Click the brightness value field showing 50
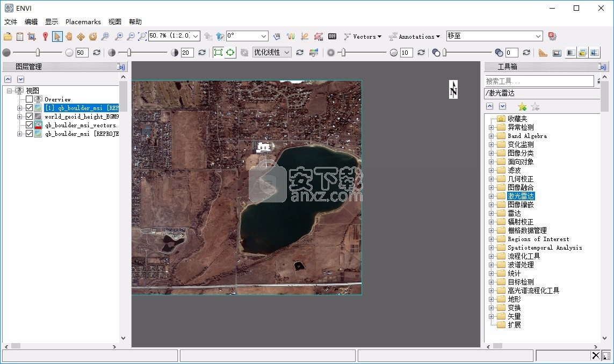 [82, 53]
